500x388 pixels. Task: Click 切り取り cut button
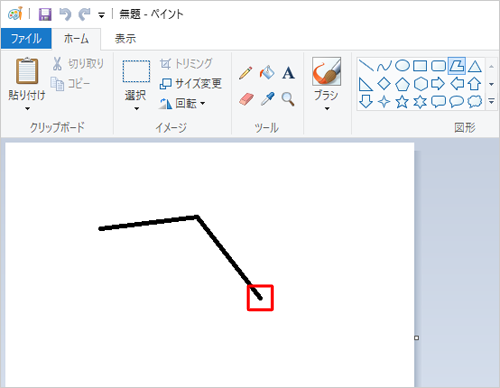click(x=78, y=63)
